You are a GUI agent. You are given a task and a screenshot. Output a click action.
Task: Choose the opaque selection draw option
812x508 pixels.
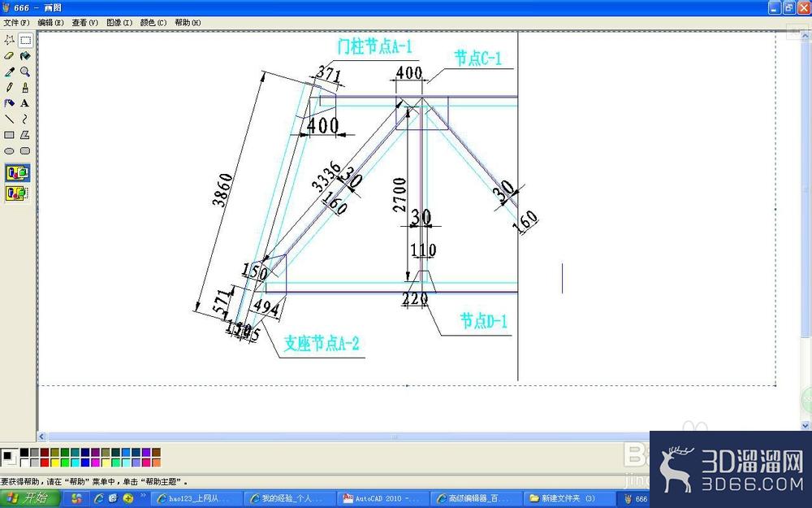18,173
